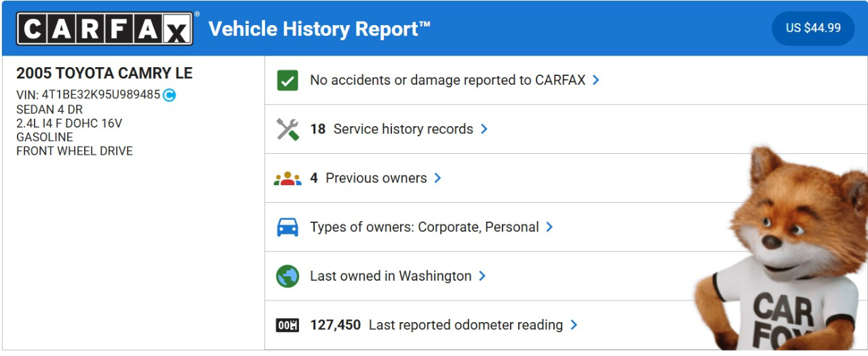Click the globe last-owned location icon
Image resolution: width=868 pixels, height=356 pixels.
(x=288, y=276)
